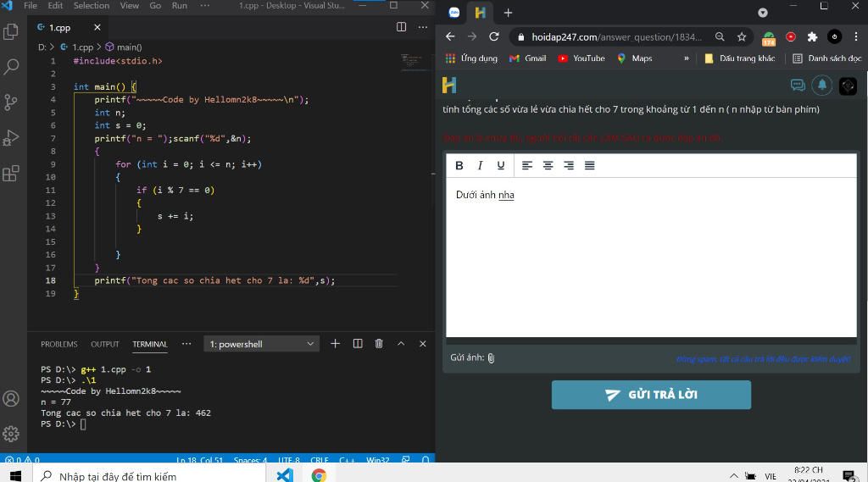Open the Chrome three-dot menu
The width and height of the screenshot is (868, 482).
pyautogui.click(x=856, y=36)
